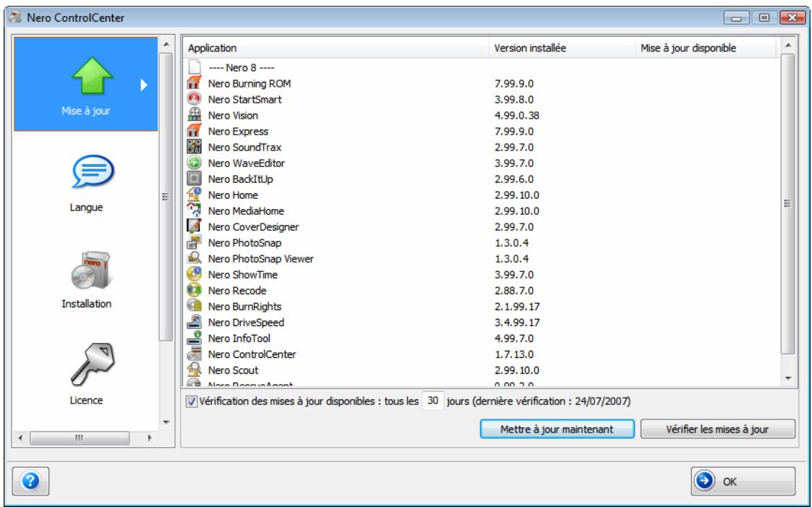Click version 1.7.13.0 of Nero ControlCenter
812x507 pixels.
coord(513,354)
